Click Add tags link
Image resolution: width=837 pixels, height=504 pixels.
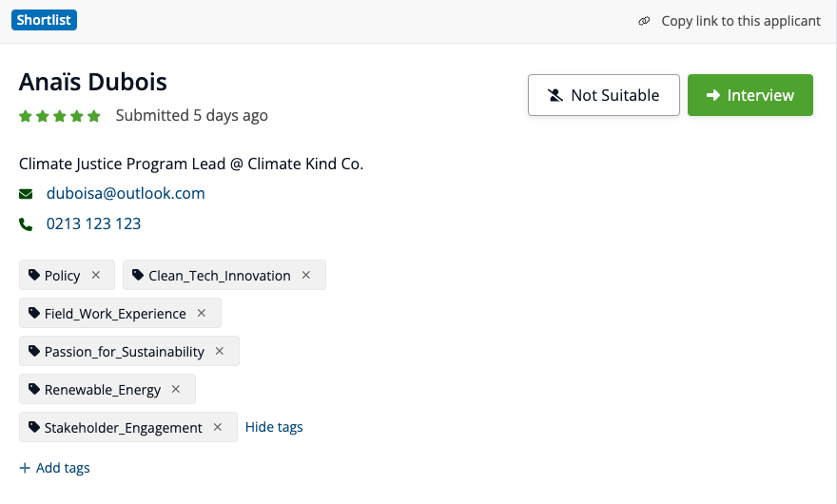(54, 468)
